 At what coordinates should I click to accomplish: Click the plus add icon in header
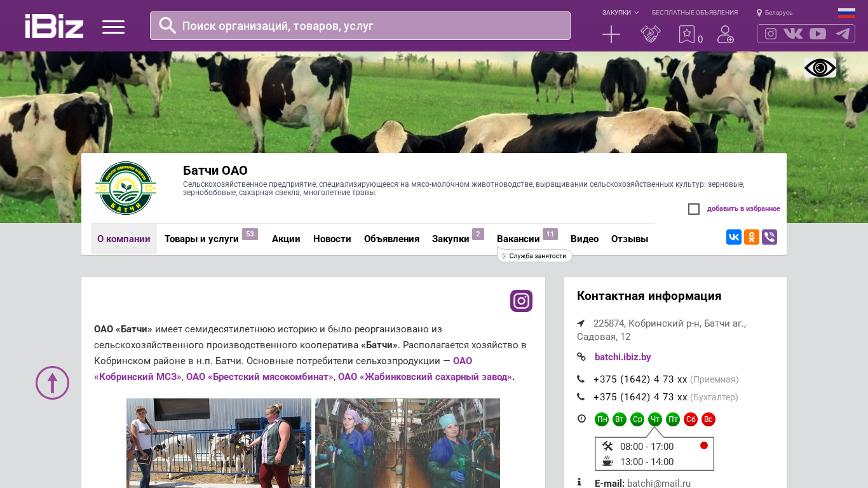[x=611, y=34]
